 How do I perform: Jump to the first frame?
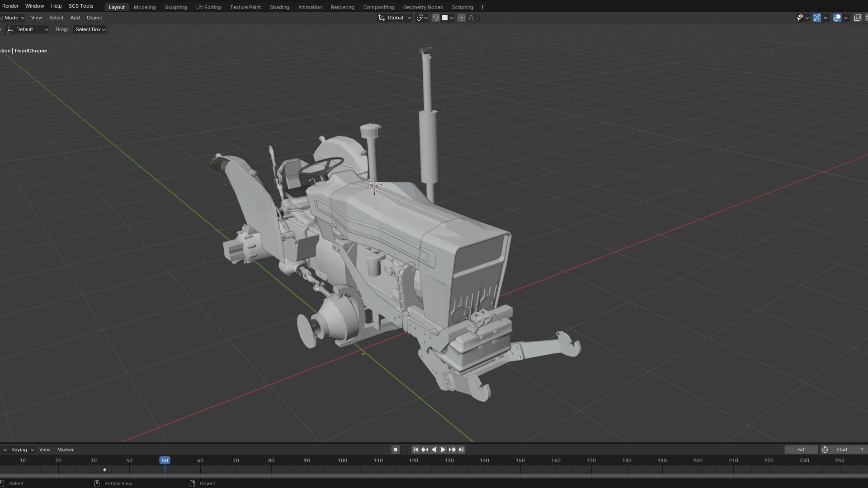(x=415, y=450)
